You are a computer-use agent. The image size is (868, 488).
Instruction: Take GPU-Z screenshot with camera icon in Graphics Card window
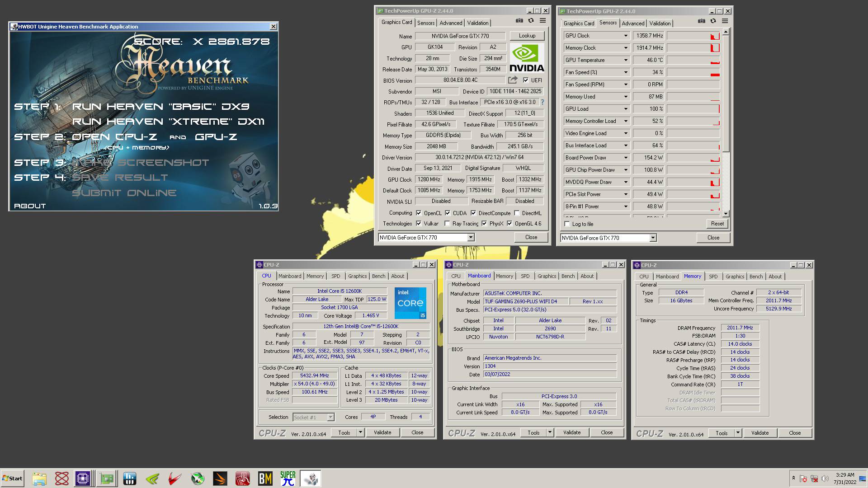click(x=519, y=21)
